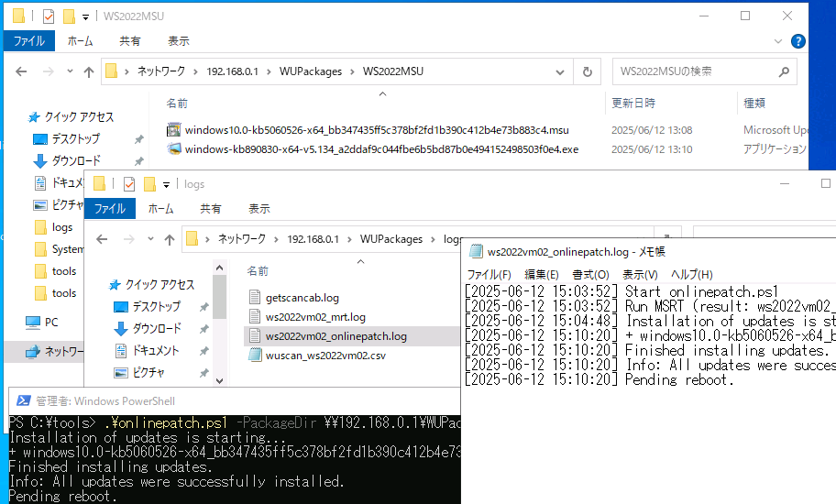
Task: Click WUPackages breadcrumb in WS2022MSU address bar
Action: (x=311, y=71)
